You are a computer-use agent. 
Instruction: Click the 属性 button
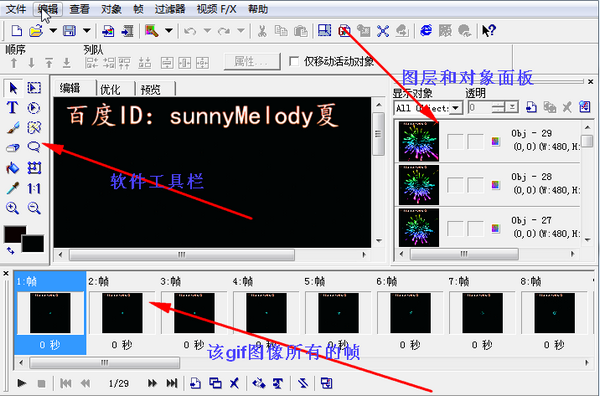click(x=251, y=61)
